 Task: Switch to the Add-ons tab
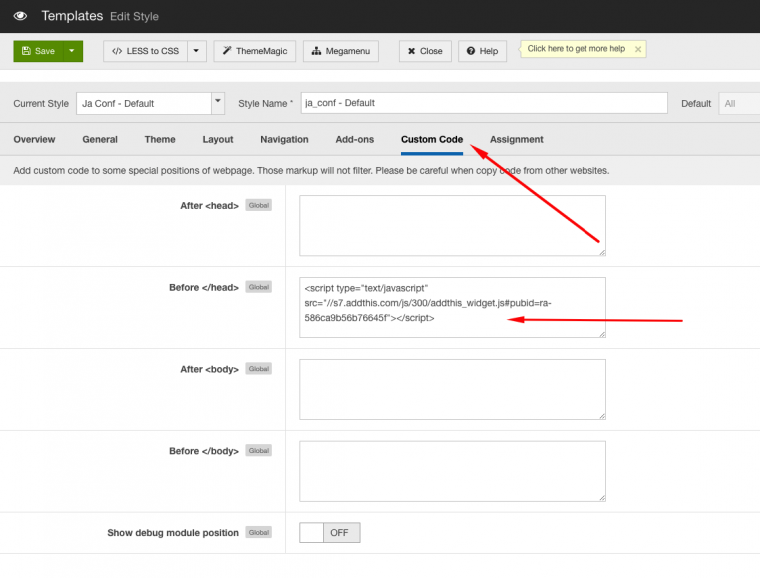355,140
